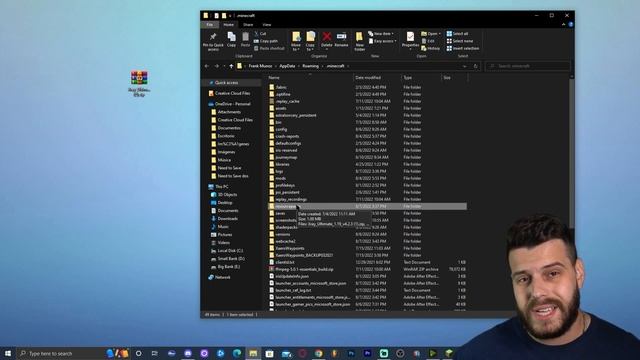Click Edit in the Open group
This screenshot has height=360, width=640.
pos(428,41)
